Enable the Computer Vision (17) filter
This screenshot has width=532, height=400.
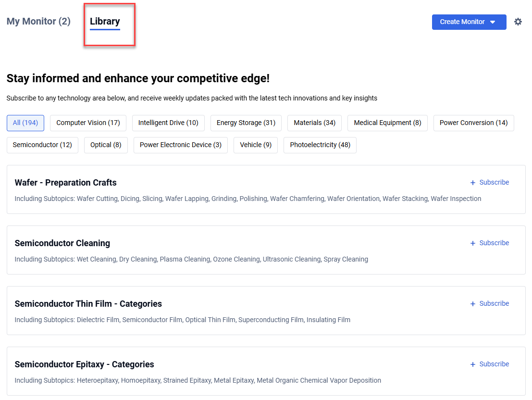[x=88, y=123]
